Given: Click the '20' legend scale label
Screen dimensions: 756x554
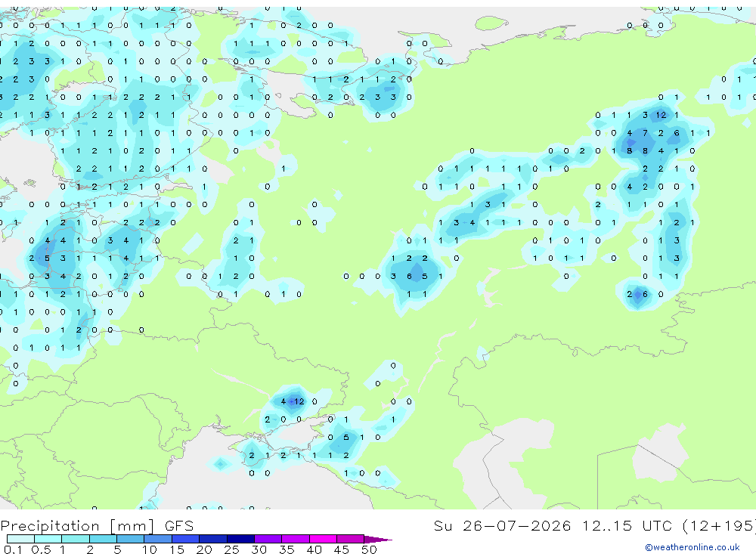Looking at the screenshot, I should (x=204, y=549).
